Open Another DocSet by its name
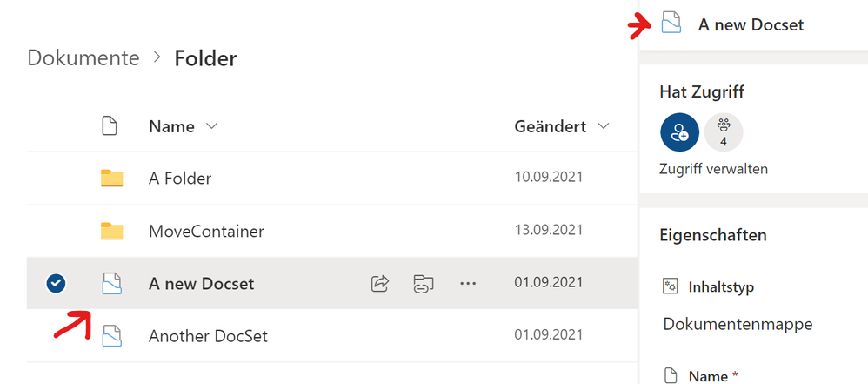The height and width of the screenshot is (384, 868). click(x=208, y=335)
